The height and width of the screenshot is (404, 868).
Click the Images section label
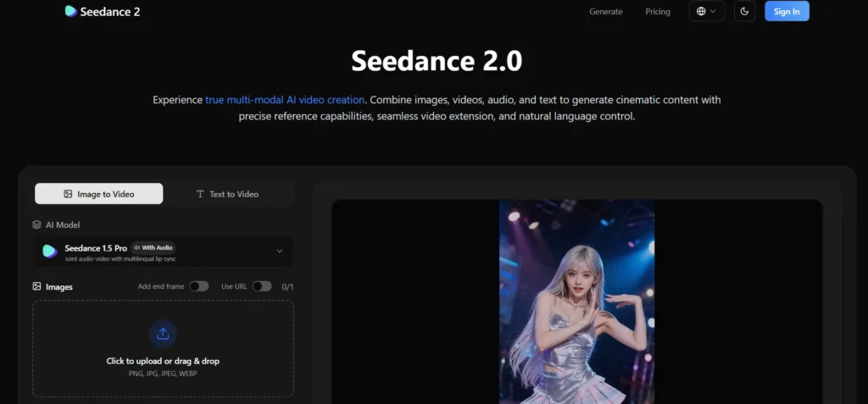coord(59,286)
